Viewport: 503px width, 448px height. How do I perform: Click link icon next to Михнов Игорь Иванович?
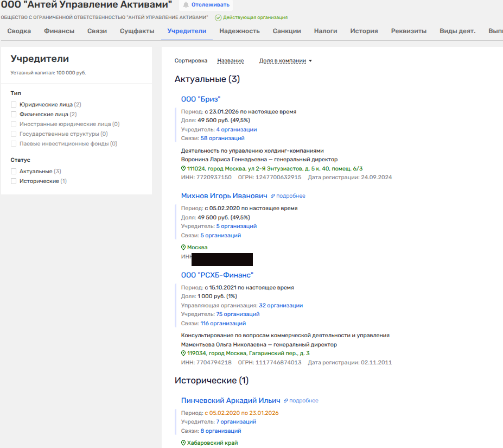point(273,196)
